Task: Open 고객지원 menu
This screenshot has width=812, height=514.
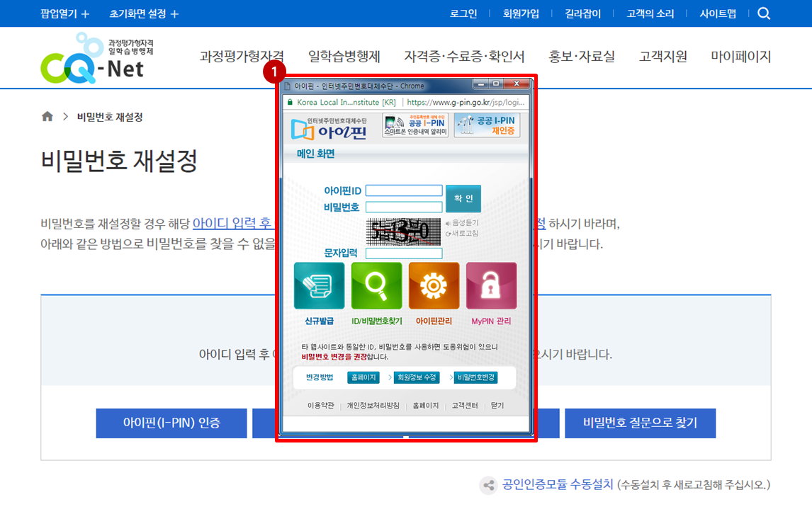Action: coord(663,57)
